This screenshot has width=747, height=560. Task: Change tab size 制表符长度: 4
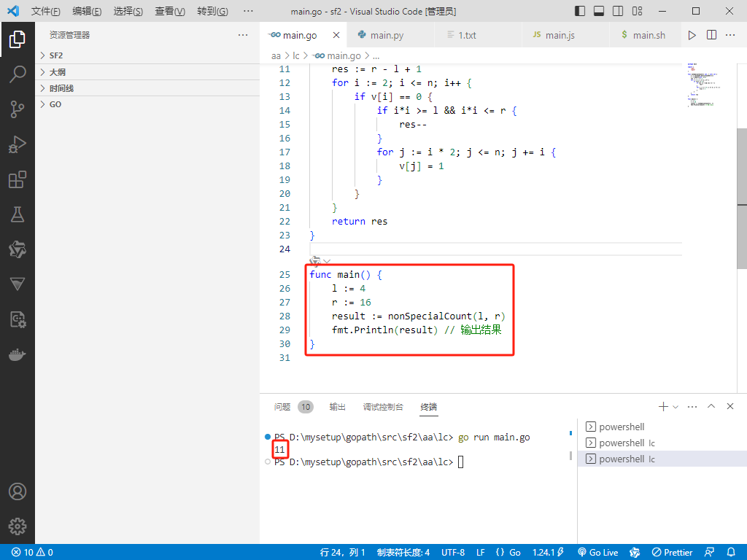[403, 553]
